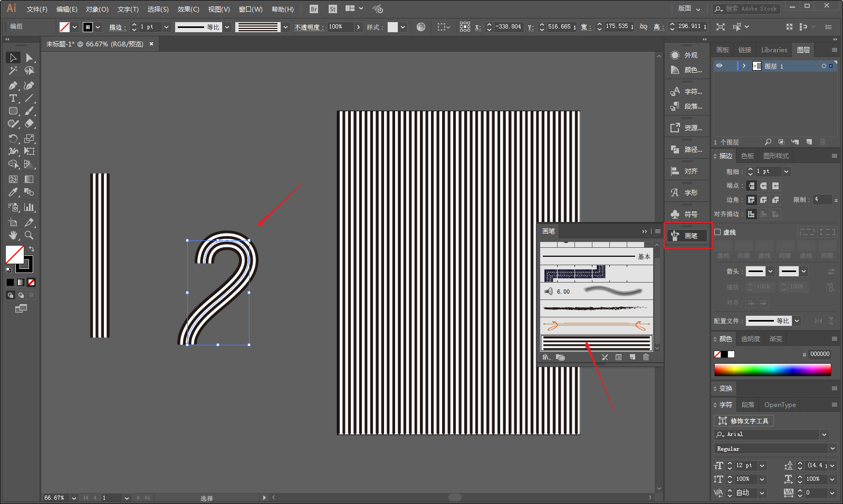The image size is (843, 504).
Task: Select the Curvature tool
Action: [30, 85]
